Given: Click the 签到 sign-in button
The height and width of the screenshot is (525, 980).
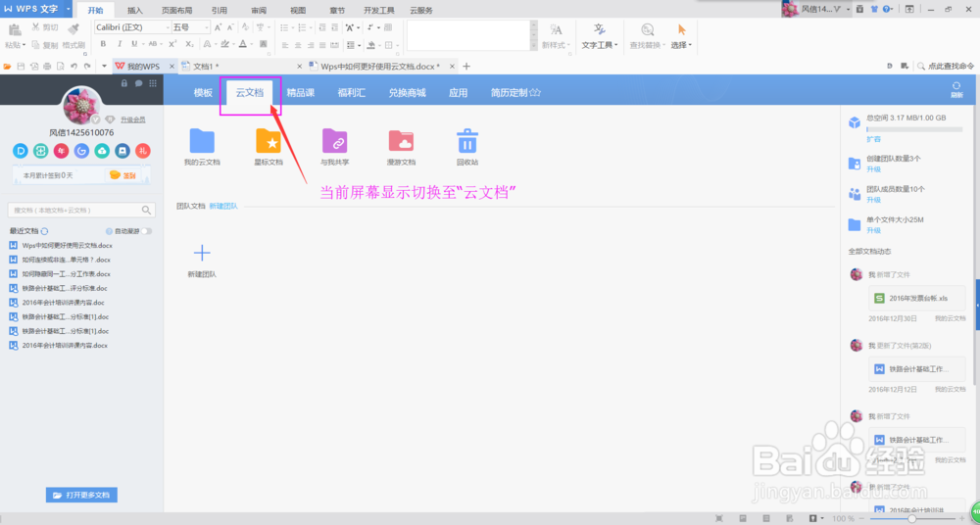Looking at the screenshot, I should click(123, 175).
